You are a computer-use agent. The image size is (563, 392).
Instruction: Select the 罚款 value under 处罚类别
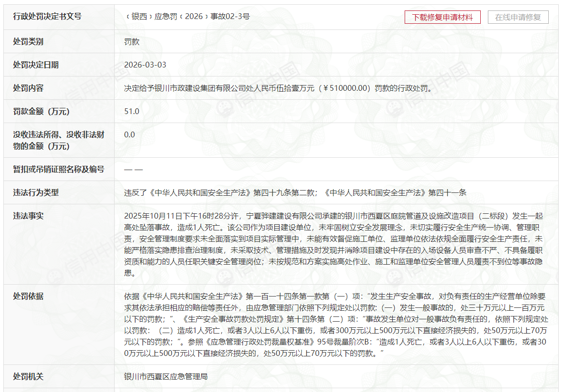tap(132, 42)
